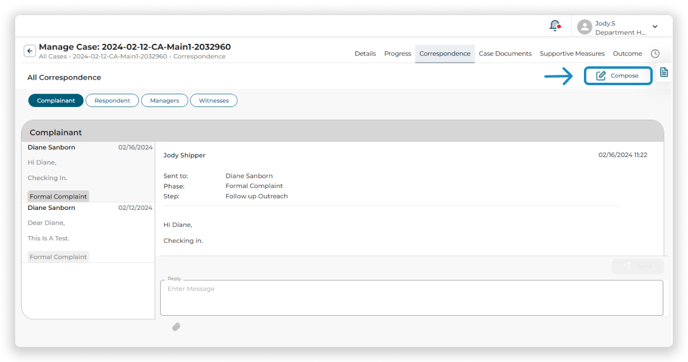Screen dimensions: 688x362
Task: Go back using the arrow beside Manage Case
Action: (x=29, y=51)
